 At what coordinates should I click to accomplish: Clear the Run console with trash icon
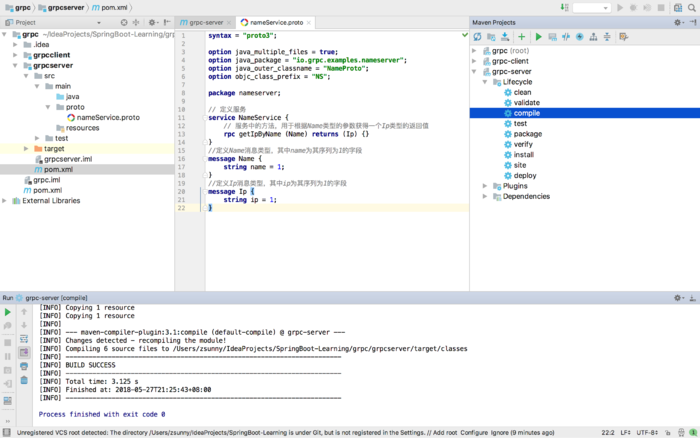[24, 380]
